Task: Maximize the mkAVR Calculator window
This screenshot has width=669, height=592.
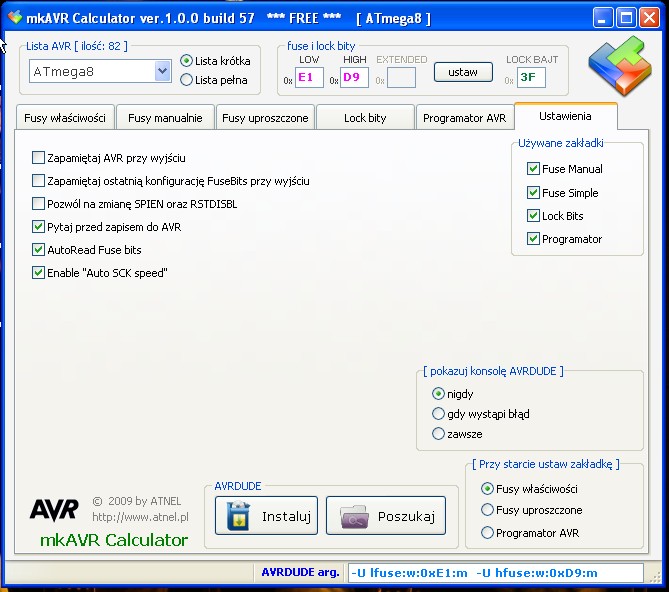Action: click(x=626, y=18)
